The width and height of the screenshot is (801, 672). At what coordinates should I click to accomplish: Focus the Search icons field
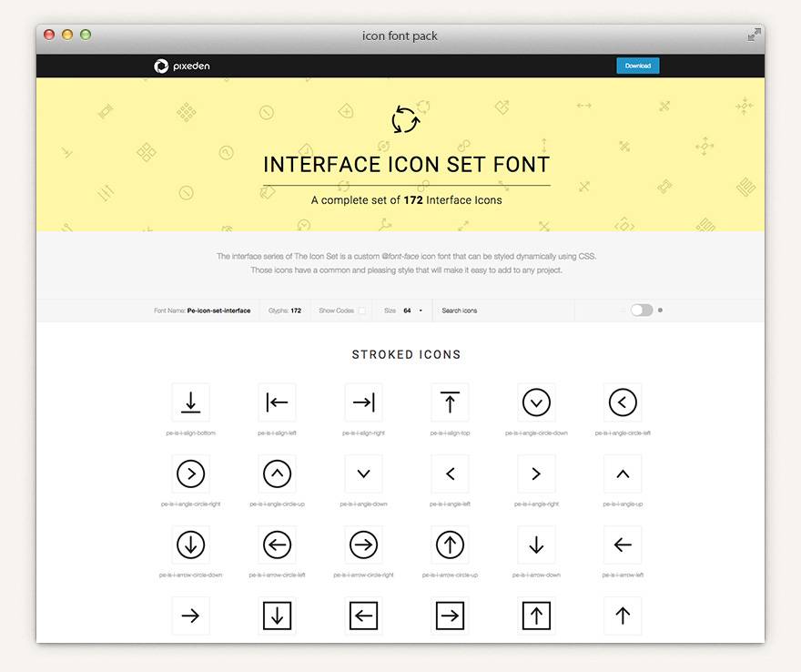(503, 311)
